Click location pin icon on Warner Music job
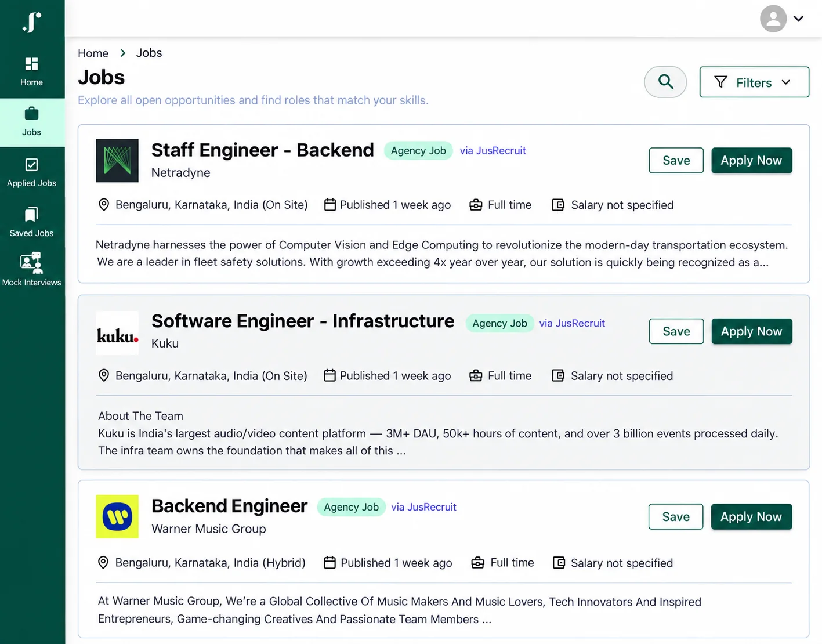Viewport: 822px width, 644px height. tap(103, 563)
